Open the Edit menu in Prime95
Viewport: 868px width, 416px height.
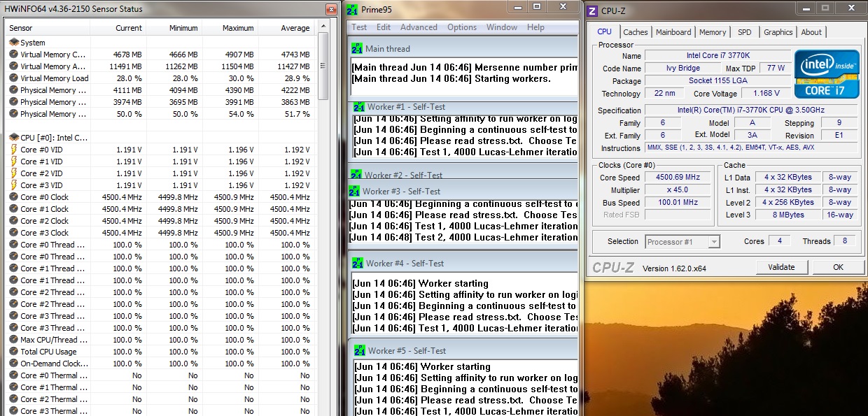pos(384,27)
